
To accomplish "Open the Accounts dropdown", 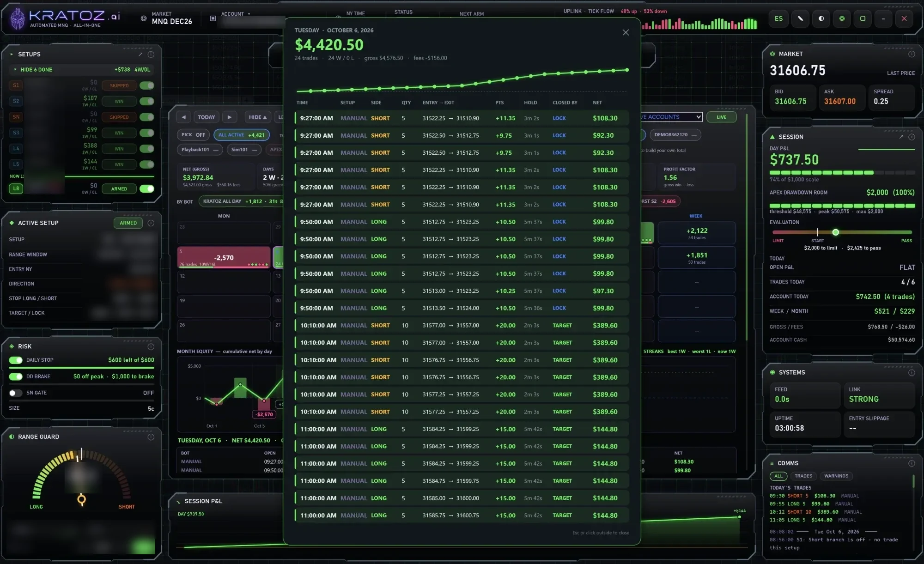I will 671,117.
